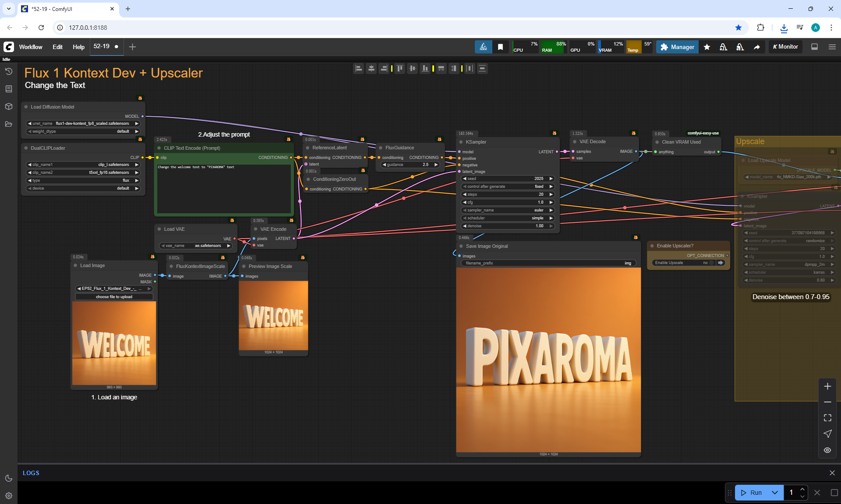The width and height of the screenshot is (841, 504).
Task: Open the Run button dropdown arrow
Action: [775, 493]
